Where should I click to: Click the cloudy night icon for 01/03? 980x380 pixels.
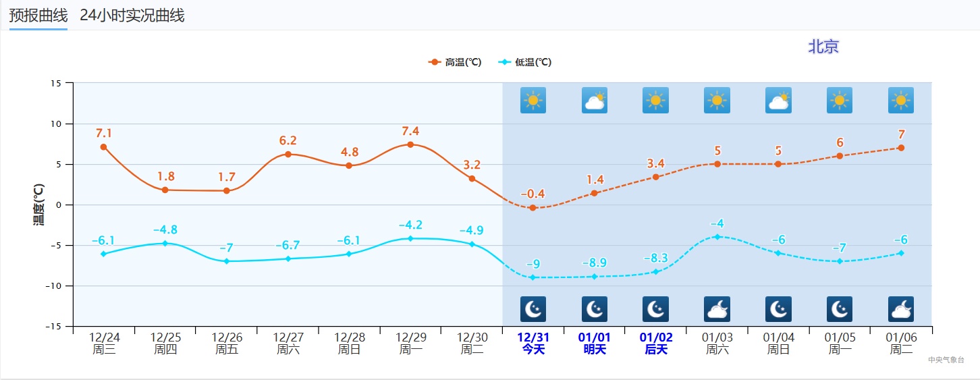(x=717, y=309)
